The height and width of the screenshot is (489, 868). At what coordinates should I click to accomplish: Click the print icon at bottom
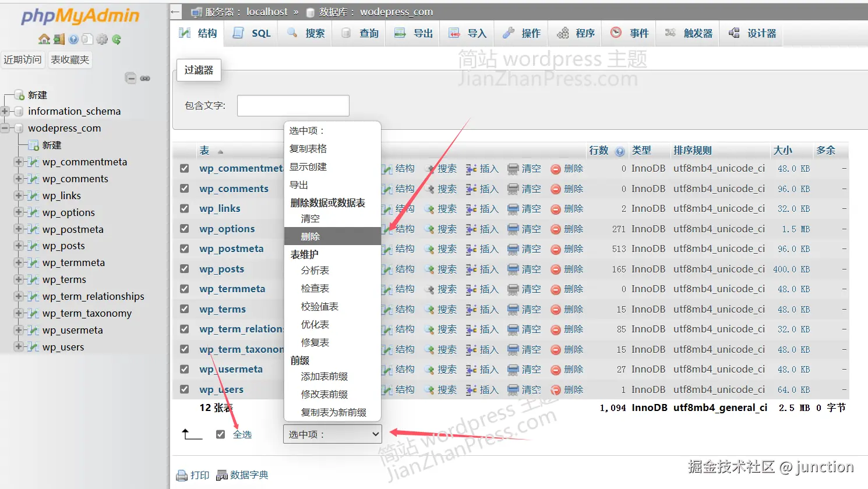point(182,476)
